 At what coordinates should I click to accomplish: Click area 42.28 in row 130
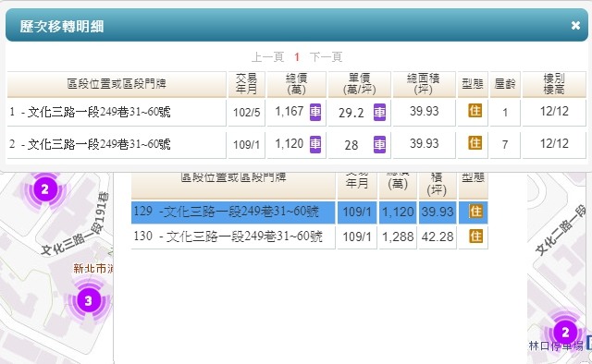438,237
